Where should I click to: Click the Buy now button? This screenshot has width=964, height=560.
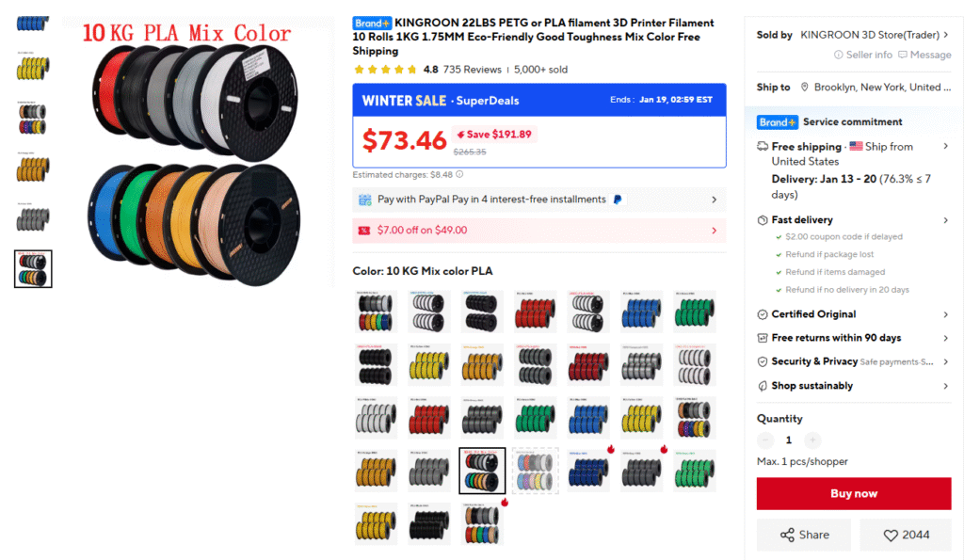click(x=853, y=493)
